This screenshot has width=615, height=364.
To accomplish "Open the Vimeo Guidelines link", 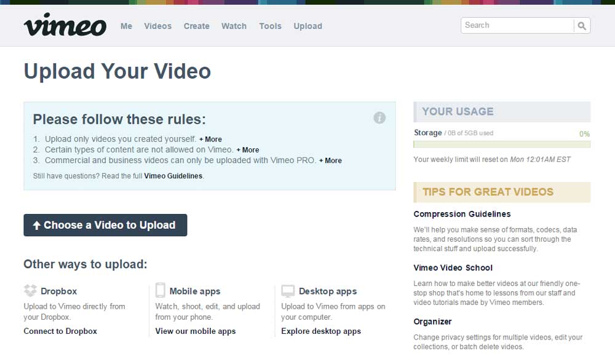I will point(173,176).
